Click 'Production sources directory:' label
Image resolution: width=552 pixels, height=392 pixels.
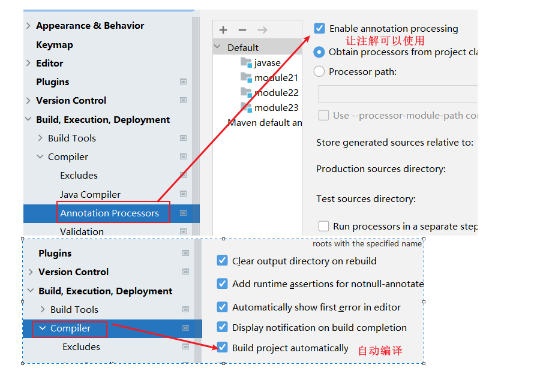[381, 169]
